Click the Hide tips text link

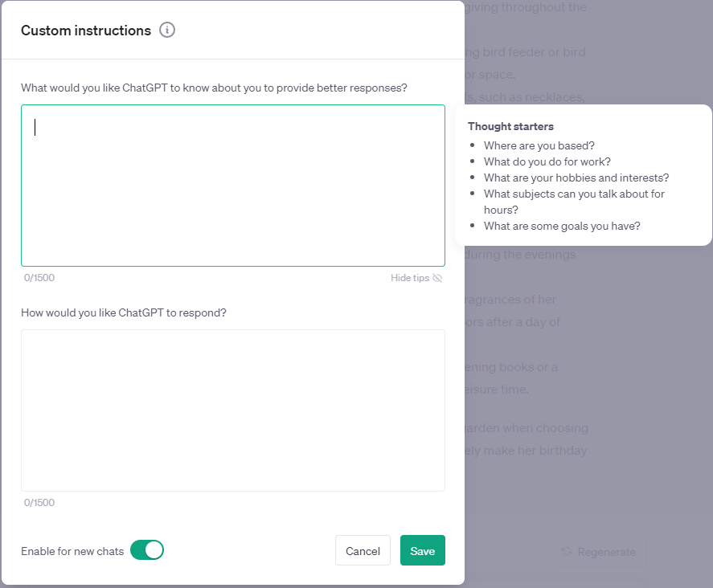point(410,278)
